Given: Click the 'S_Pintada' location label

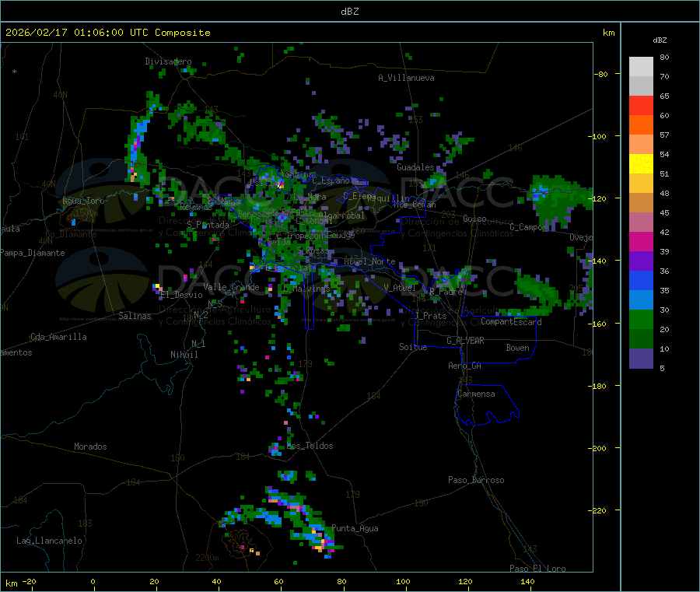Looking at the screenshot, I should pos(208,225).
